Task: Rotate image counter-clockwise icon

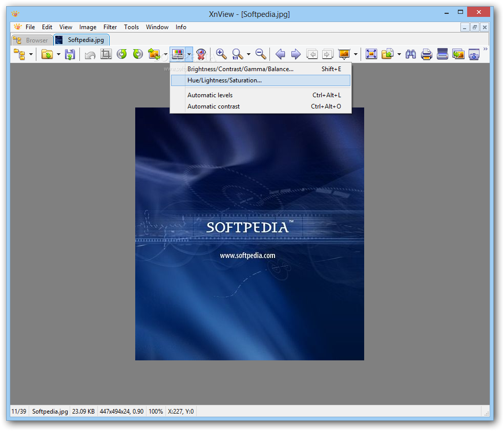Action: coord(122,54)
